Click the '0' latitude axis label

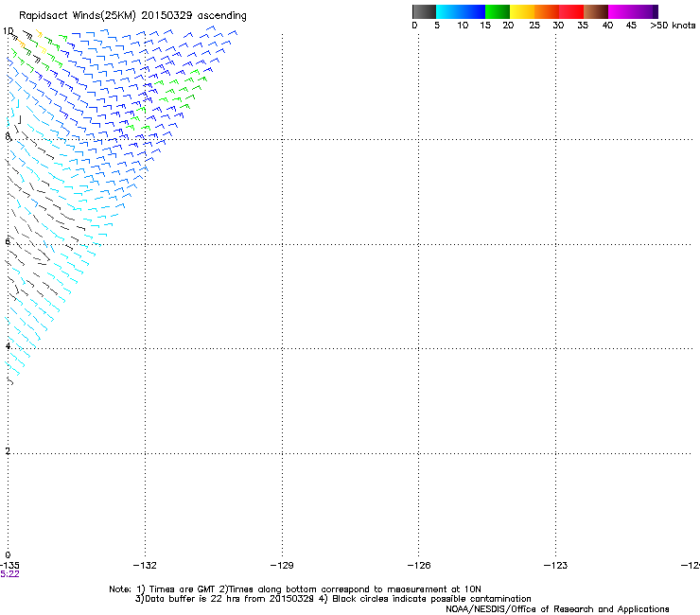pyautogui.click(x=8, y=555)
